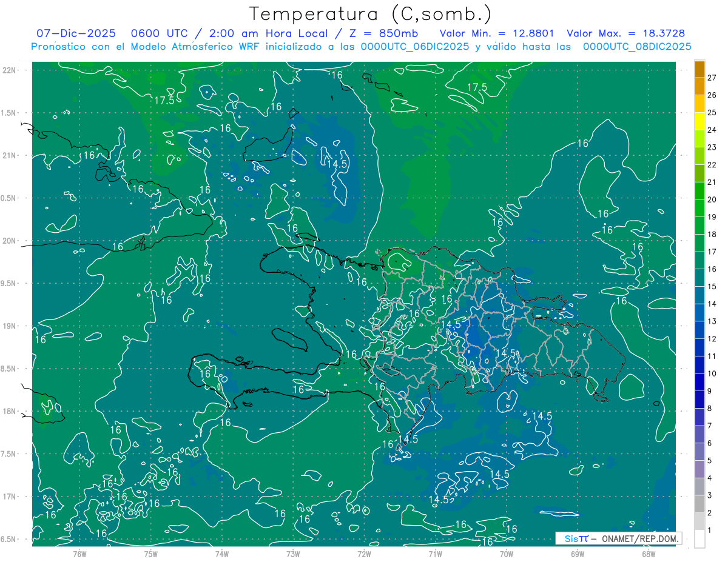Click the latitude axis label '7.5N'
The height and width of the screenshot is (562, 728).
click(9, 453)
